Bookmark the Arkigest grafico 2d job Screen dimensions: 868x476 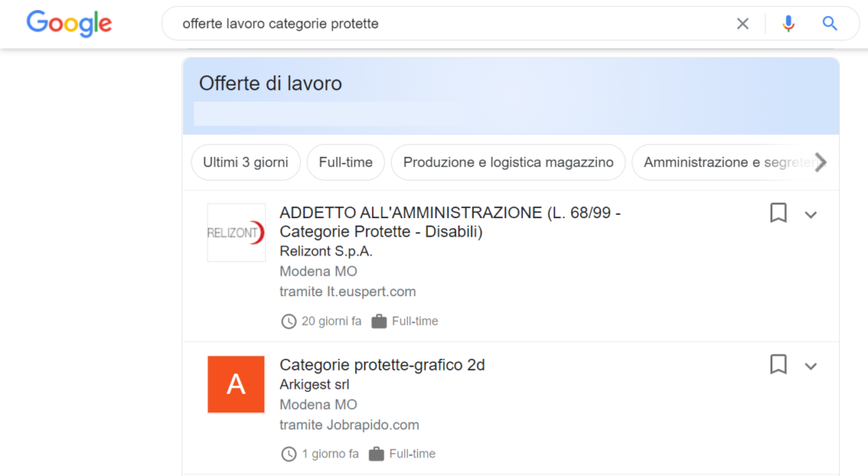click(x=778, y=365)
